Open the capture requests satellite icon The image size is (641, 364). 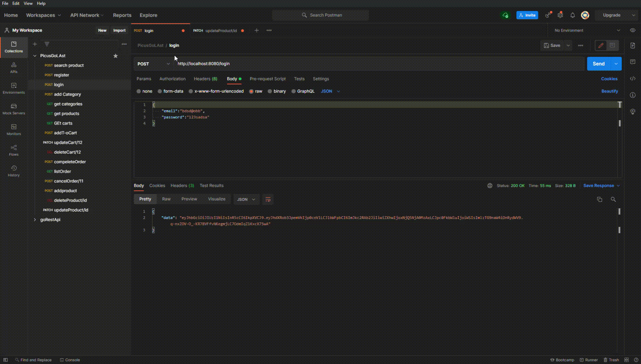(548, 15)
